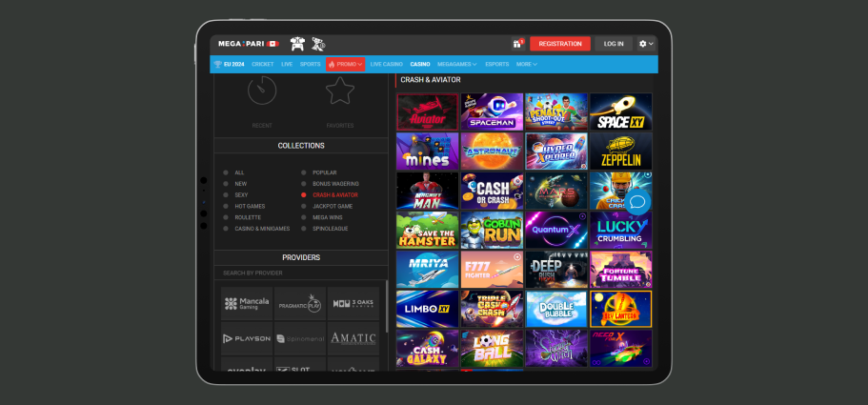Open the Astronaut game
This screenshot has width=868, height=405.
(x=493, y=152)
